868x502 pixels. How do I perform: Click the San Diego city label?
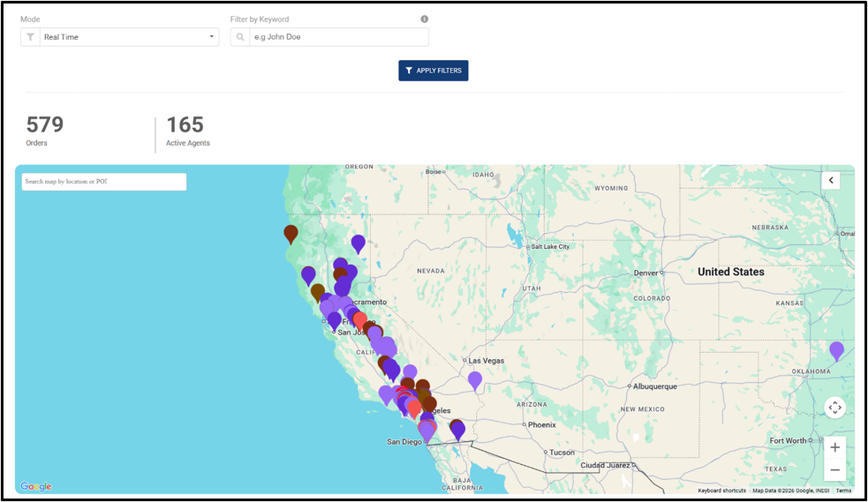click(404, 442)
